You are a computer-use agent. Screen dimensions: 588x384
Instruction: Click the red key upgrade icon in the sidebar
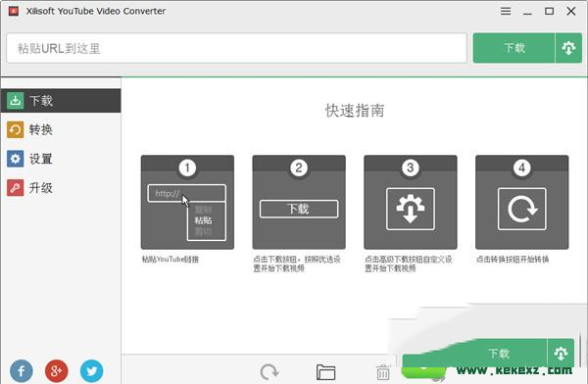[x=15, y=187]
